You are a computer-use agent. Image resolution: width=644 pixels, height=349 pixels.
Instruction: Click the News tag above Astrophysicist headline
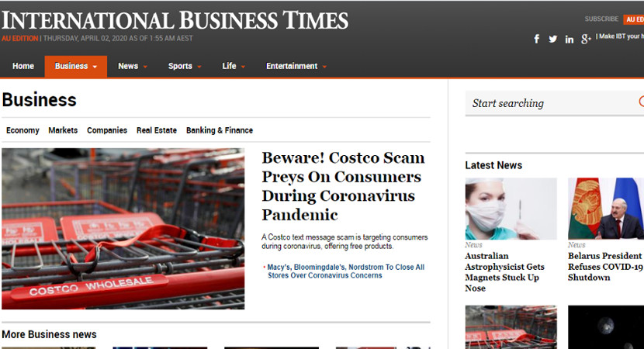point(473,245)
